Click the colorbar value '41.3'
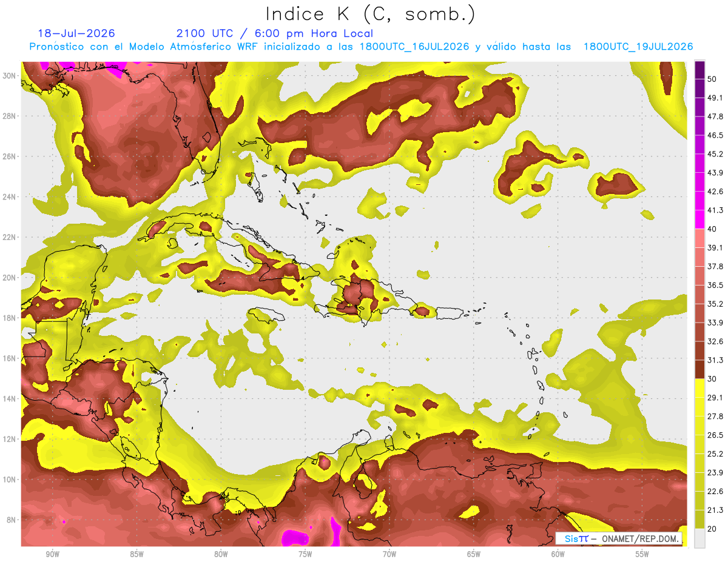728x562 pixels. (715, 210)
